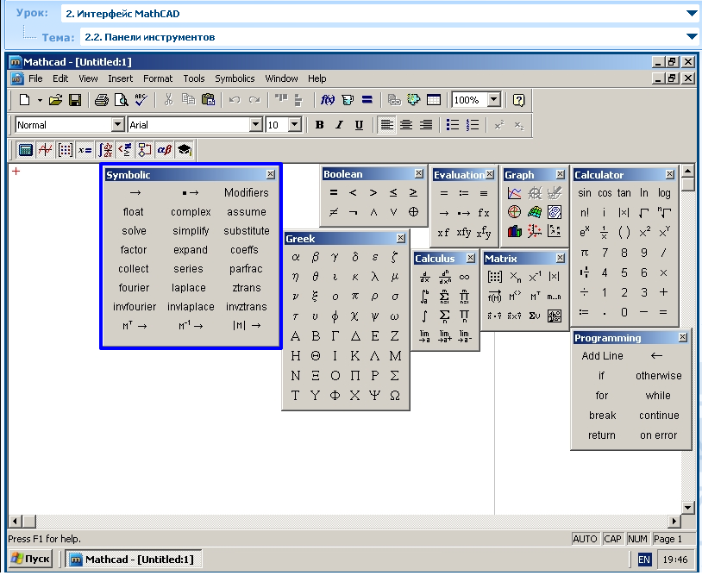Click the Calculate equals icon
The image size is (702, 588).
[x=367, y=100]
